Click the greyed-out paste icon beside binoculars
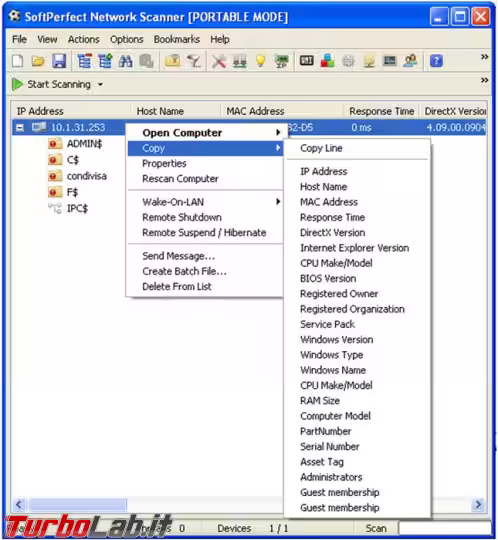The width and height of the screenshot is (498, 540). [146, 61]
